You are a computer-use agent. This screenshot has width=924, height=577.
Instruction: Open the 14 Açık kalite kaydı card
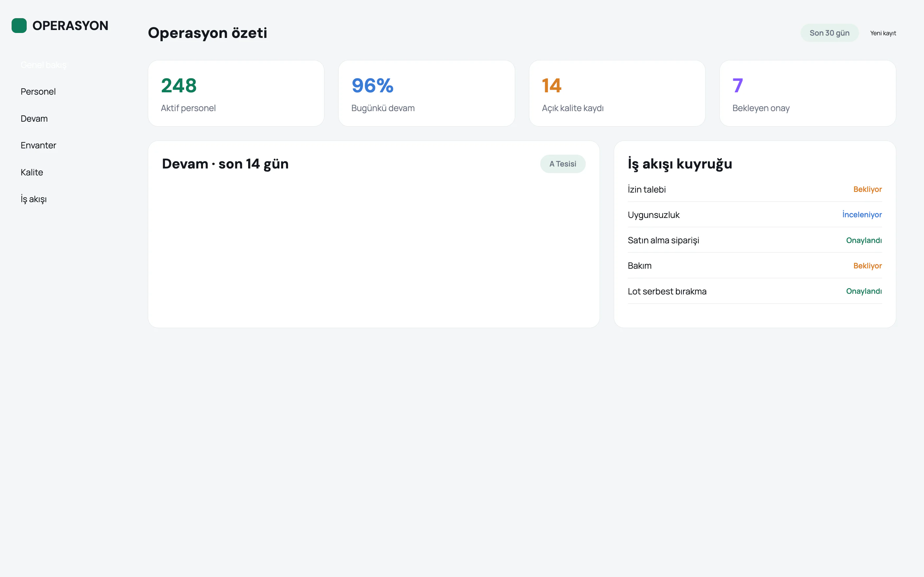point(617,93)
